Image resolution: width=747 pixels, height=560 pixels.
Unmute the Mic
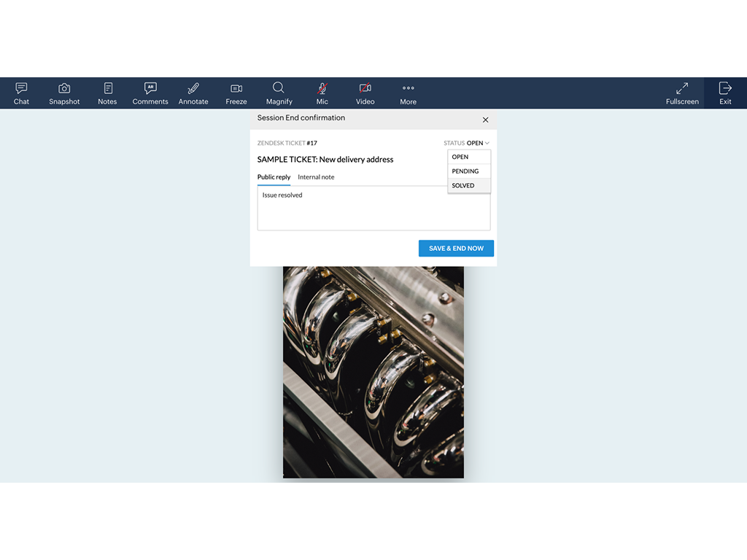[x=322, y=93]
